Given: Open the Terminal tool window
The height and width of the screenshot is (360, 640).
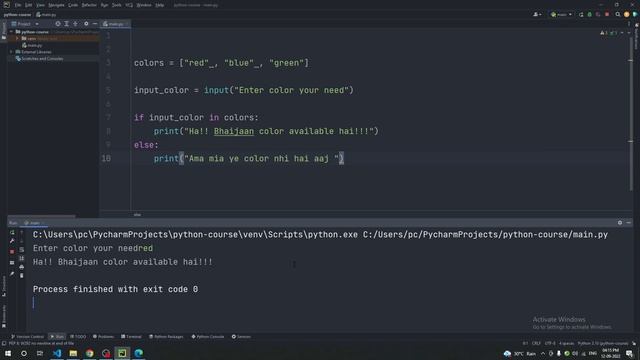Looking at the screenshot, I should 131,337.
